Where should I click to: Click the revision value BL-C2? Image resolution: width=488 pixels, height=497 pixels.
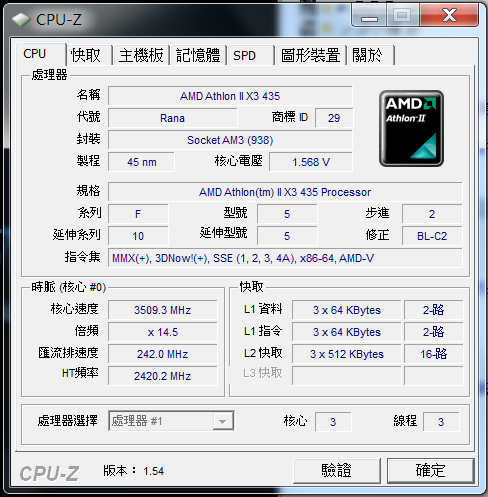pos(432,236)
